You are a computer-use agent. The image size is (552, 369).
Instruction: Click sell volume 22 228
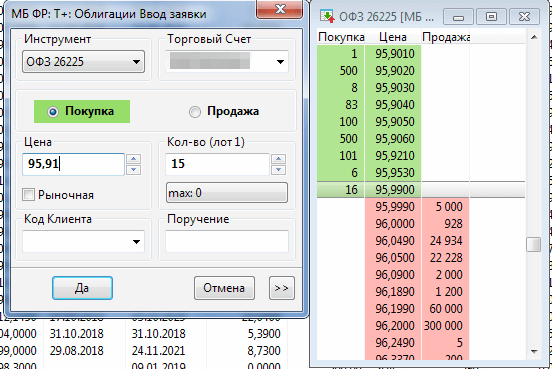pos(446,258)
